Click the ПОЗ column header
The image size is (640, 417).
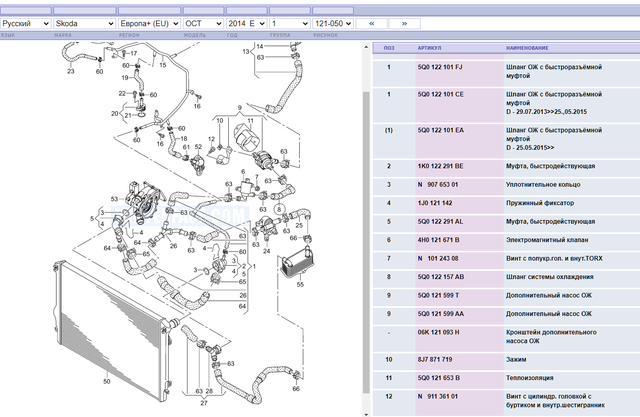[389, 48]
